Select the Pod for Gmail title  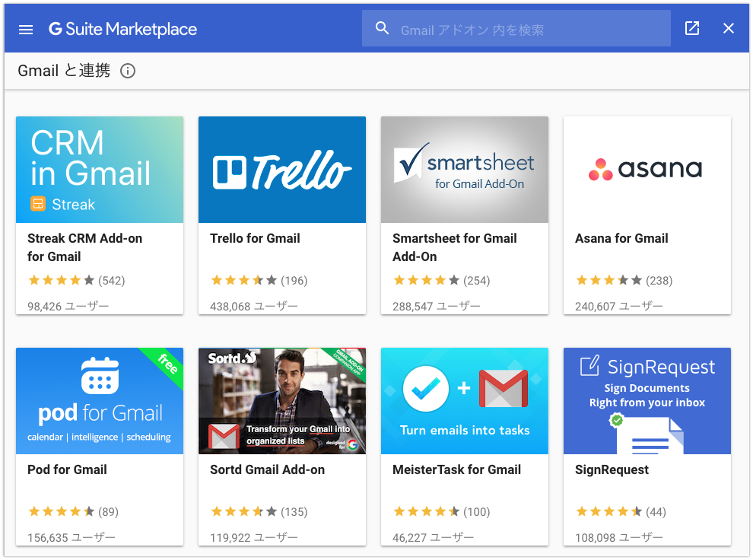coord(67,469)
